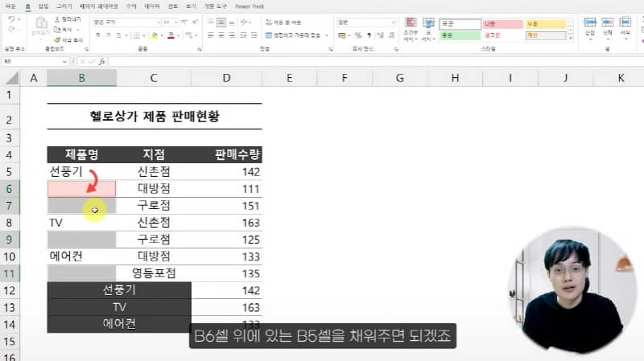Switch to the Home tab

[27, 6]
